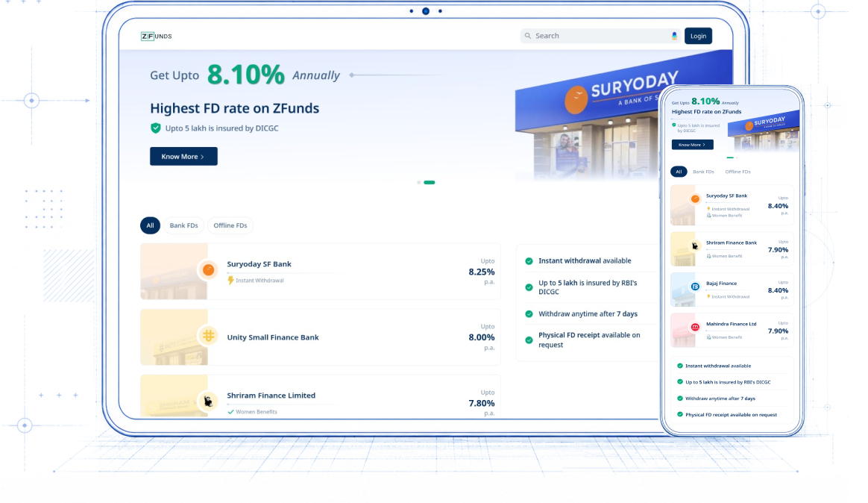Click the check icon beside Withdraw anytime after 7 days on the tablet
Viewport: 868px width, 503px height.
(x=529, y=314)
